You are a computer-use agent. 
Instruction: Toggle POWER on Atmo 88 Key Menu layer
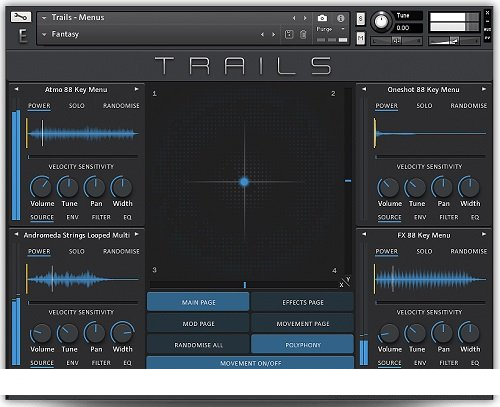point(39,106)
